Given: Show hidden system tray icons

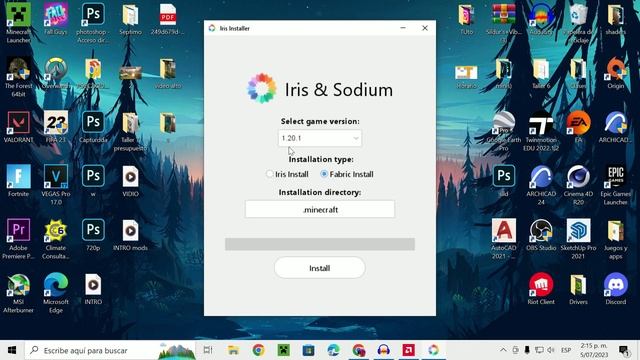Looking at the screenshot, I should (x=503, y=350).
